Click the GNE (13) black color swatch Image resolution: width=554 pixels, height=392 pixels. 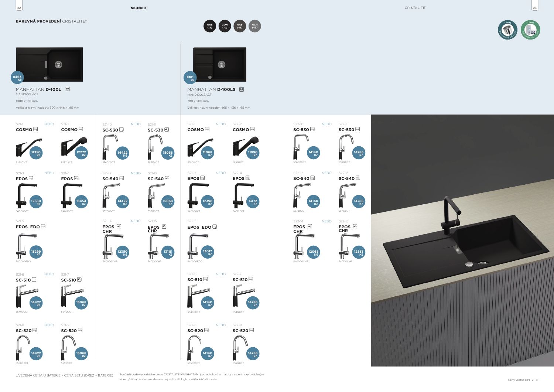[x=210, y=26]
